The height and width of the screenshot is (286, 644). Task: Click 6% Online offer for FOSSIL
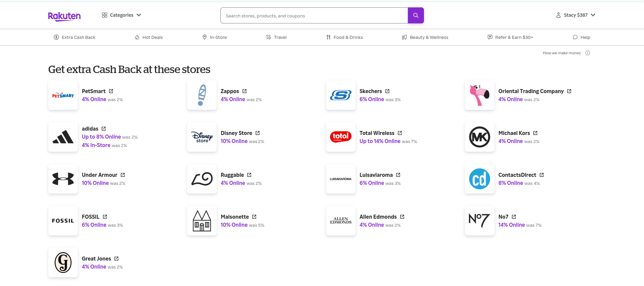[x=94, y=225]
